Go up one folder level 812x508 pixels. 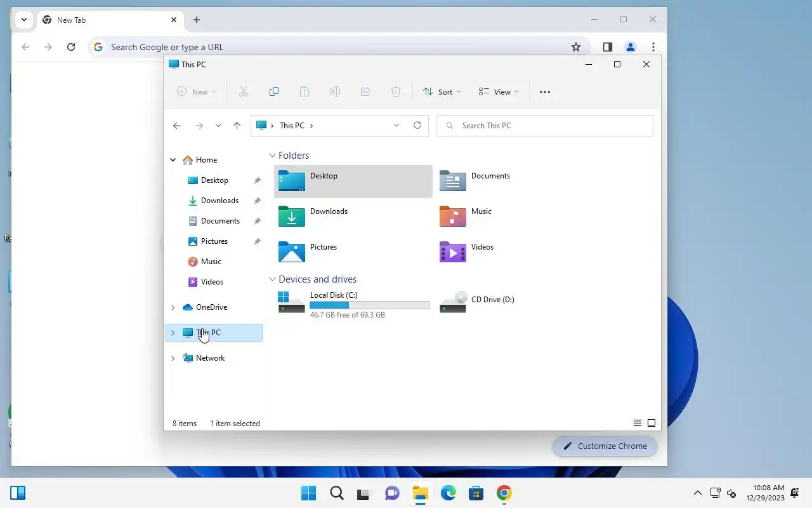[x=237, y=126]
